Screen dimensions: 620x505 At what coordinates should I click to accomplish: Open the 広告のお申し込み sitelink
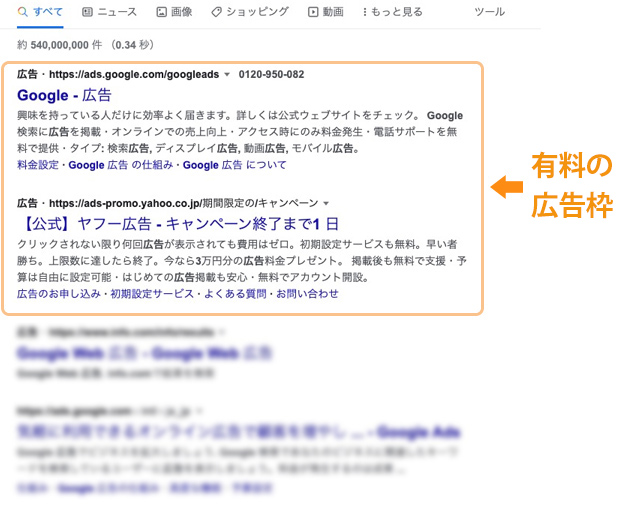click(59, 294)
